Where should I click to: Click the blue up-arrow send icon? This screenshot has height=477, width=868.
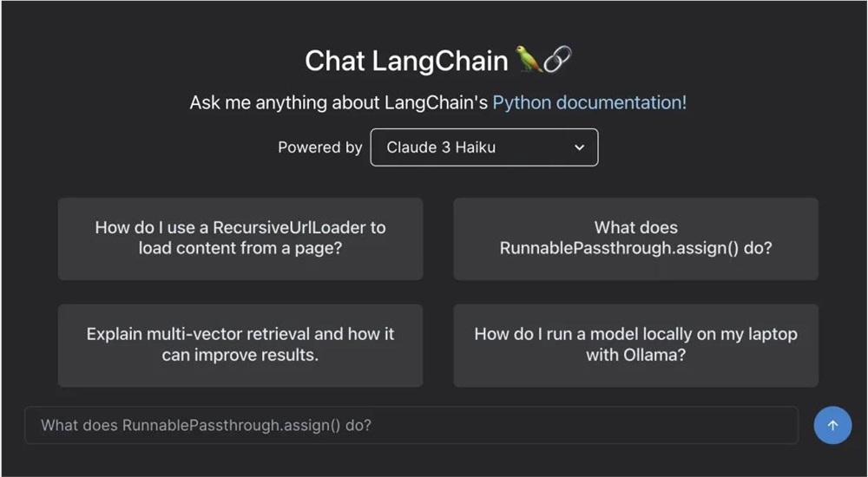point(832,425)
